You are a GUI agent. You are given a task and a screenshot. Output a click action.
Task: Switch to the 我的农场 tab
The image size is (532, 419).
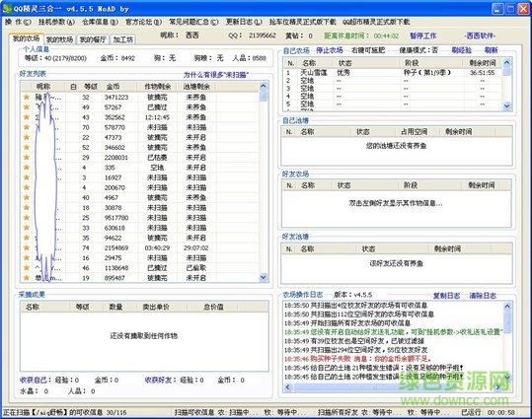click(x=26, y=38)
